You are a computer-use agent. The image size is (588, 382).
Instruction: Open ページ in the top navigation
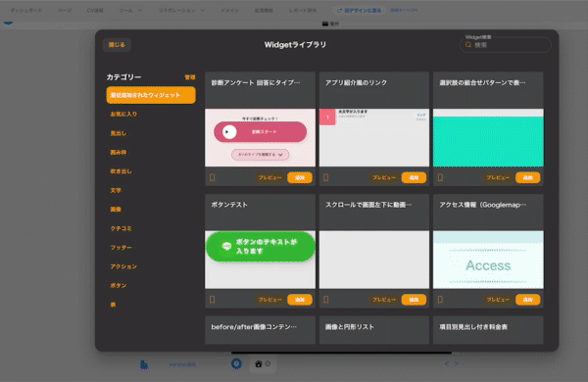[x=65, y=11]
